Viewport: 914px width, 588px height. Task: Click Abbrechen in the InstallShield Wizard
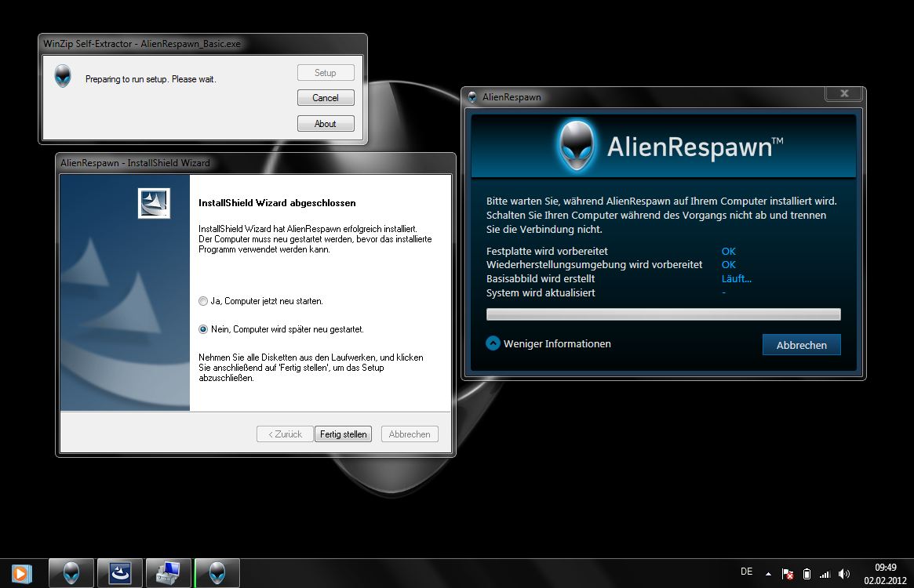point(410,434)
